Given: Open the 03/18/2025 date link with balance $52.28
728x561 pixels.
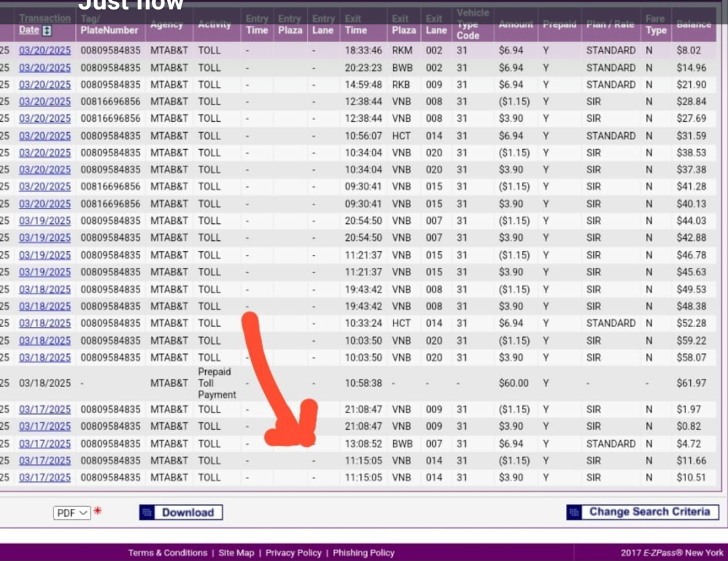Looking at the screenshot, I should (x=45, y=323).
